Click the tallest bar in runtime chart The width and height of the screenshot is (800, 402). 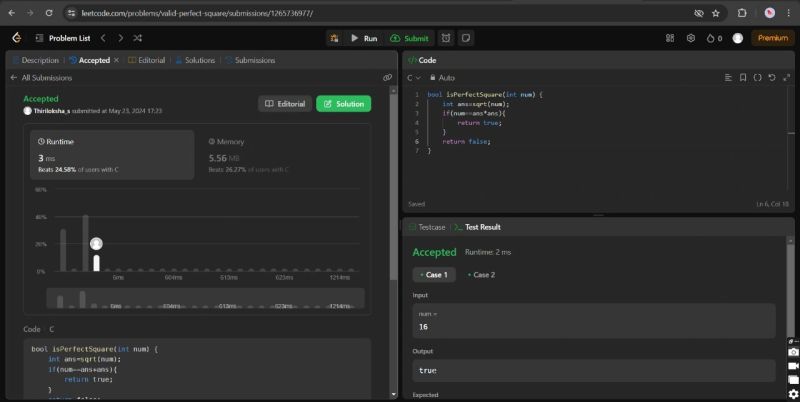pos(86,243)
